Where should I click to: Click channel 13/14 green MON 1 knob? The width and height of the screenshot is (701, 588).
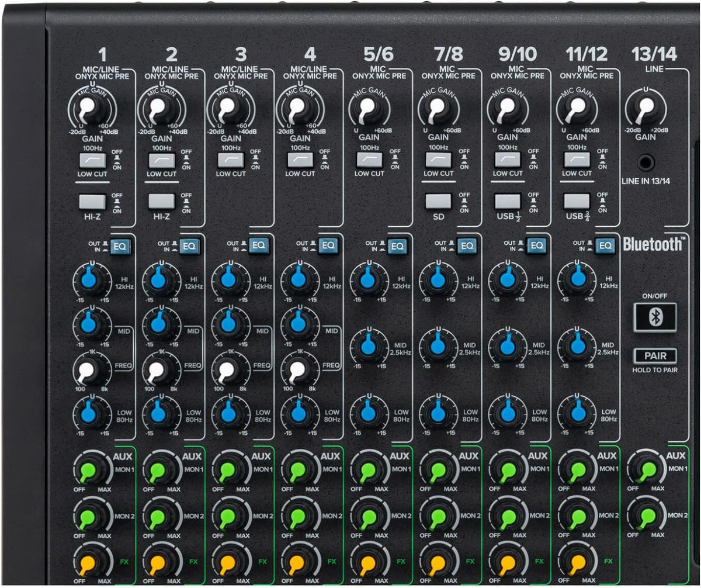(x=647, y=469)
